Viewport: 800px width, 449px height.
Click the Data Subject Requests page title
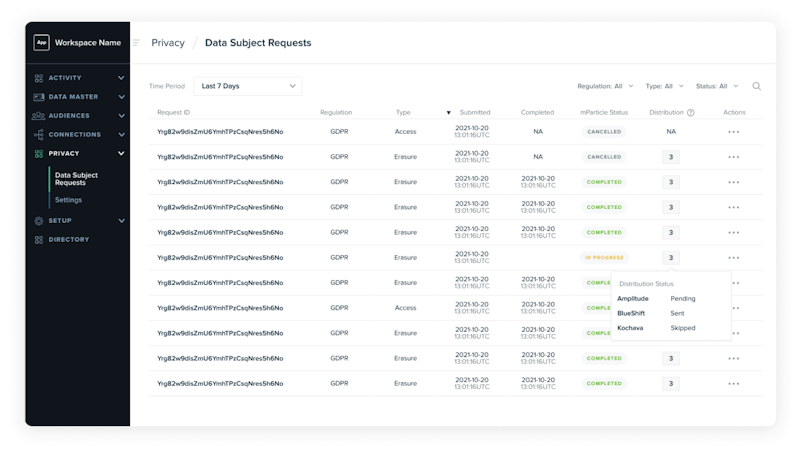tap(258, 43)
